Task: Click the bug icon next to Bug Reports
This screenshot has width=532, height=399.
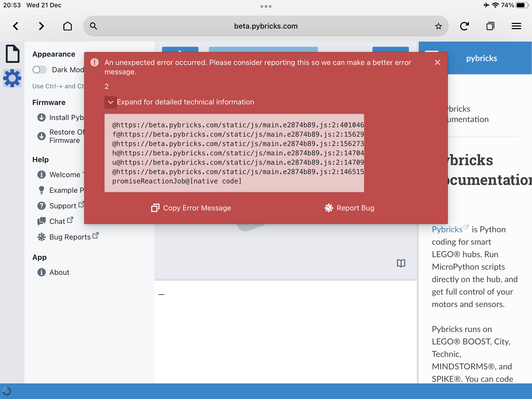Action: [x=42, y=237]
